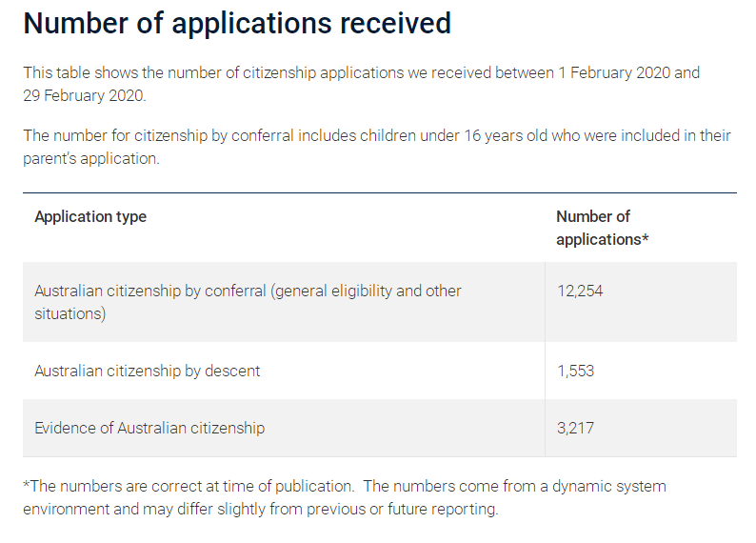Click the 'Evidence of Australian citizenship' row label
This screenshot has width=756, height=543.
(149, 428)
